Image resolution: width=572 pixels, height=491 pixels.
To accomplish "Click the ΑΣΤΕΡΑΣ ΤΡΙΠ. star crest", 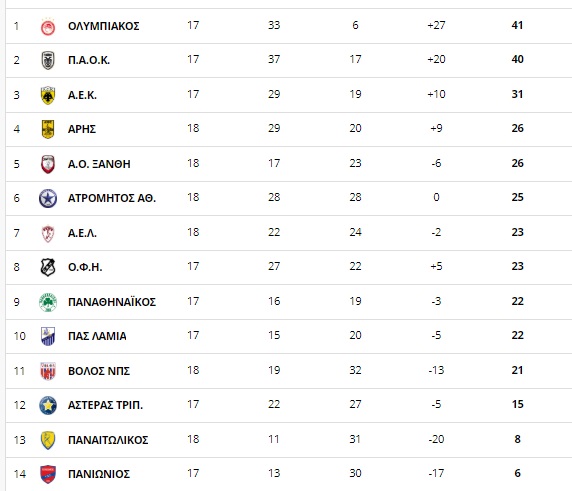I will [48, 405].
